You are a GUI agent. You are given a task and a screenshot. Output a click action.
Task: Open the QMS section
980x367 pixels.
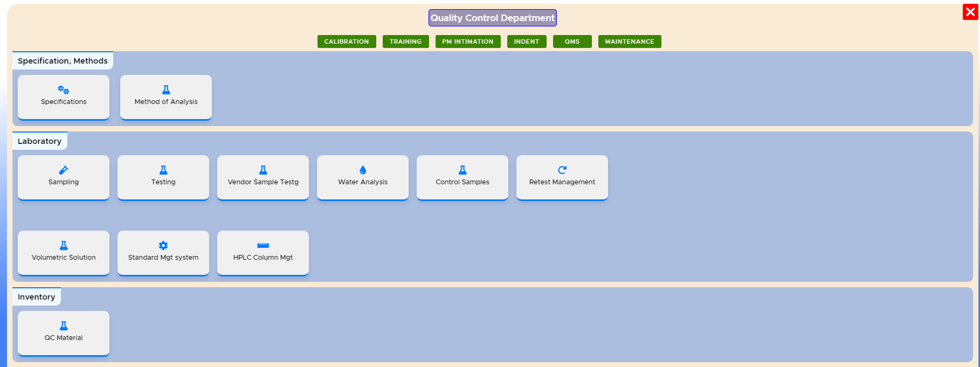572,41
